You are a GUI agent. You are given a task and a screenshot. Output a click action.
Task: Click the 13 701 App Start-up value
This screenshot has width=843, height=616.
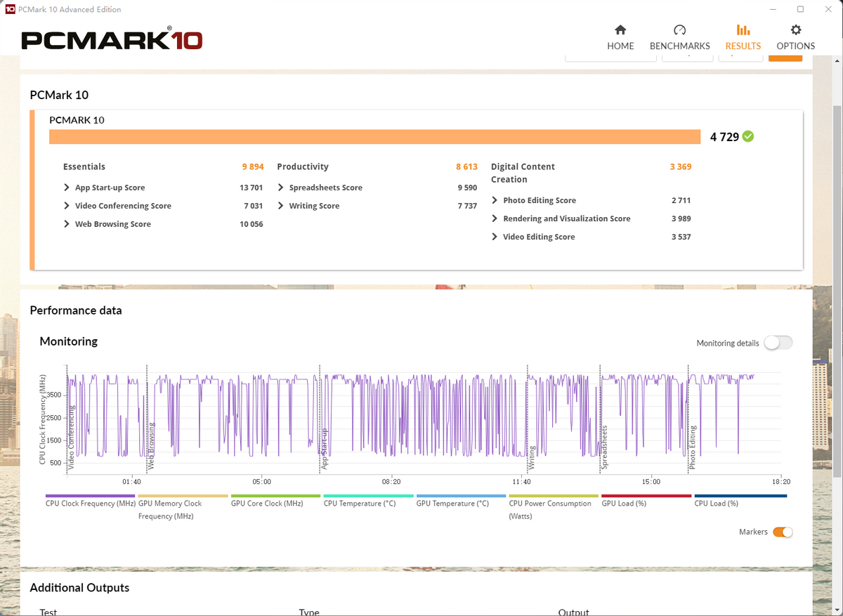[x=251, y=188]
